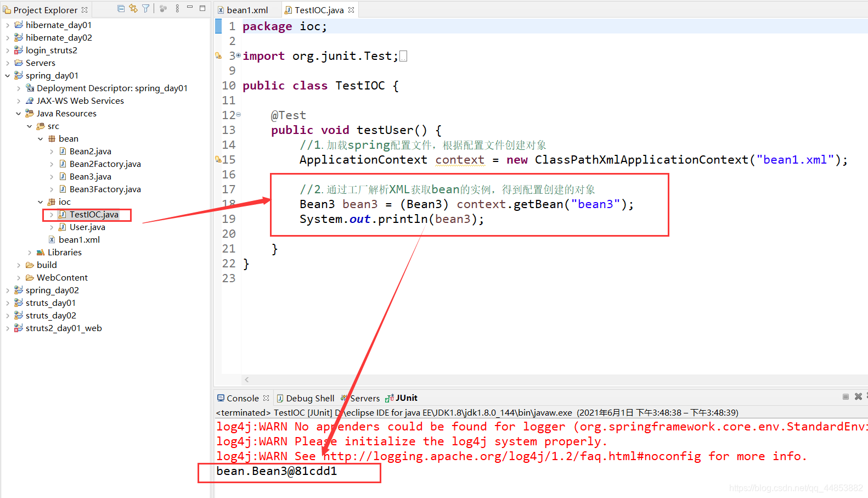Click the JAX-WS Web Services icon
This screenshot has height=498, width=868.
pos(30,101)
